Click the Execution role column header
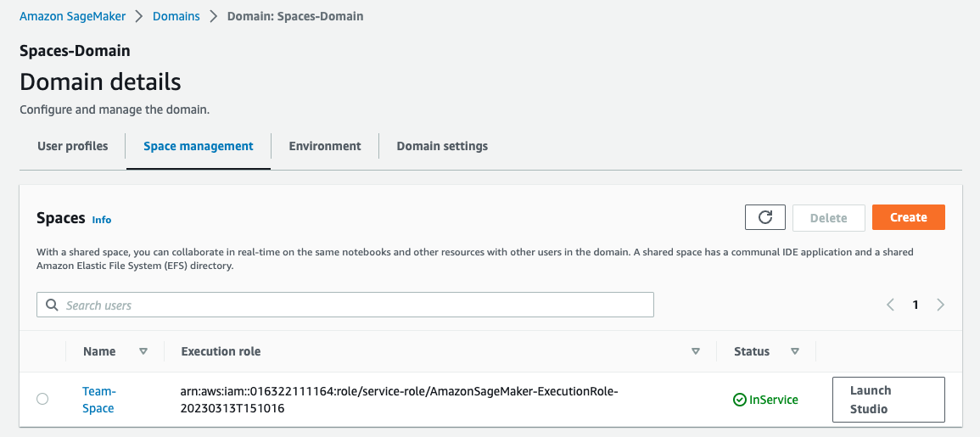This screenshot has height=437, width=980. pos(221,351)
